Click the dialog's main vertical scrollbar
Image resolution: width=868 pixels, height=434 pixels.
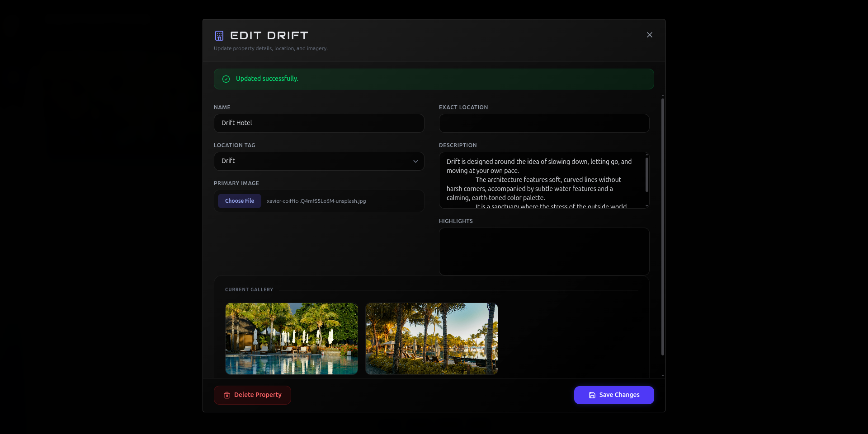(x=663, y=226)
